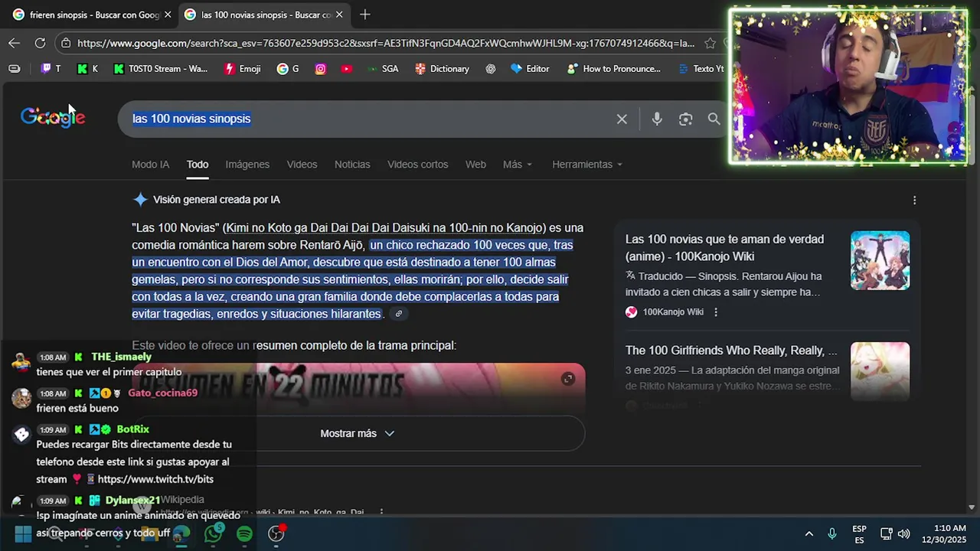Click the tray microphone icon
The height and width of the screenshot is (551, 980).
[x=832, y=533]
